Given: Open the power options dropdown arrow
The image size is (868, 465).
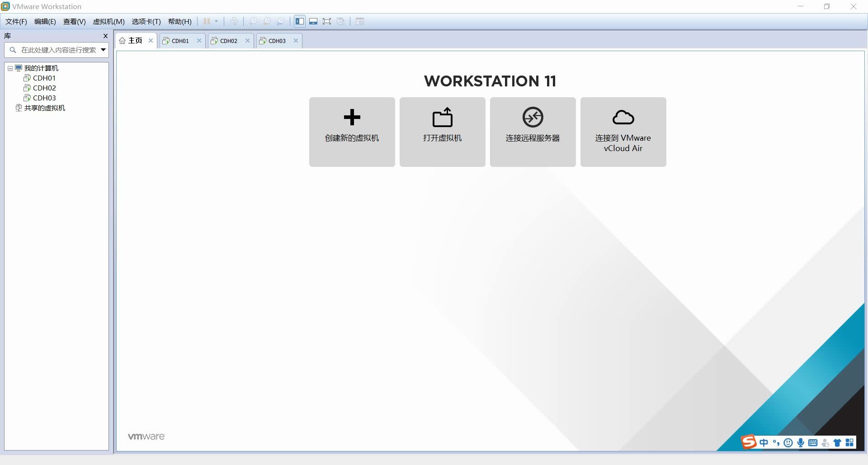Looking at the screenshot, I should [216, 21].
